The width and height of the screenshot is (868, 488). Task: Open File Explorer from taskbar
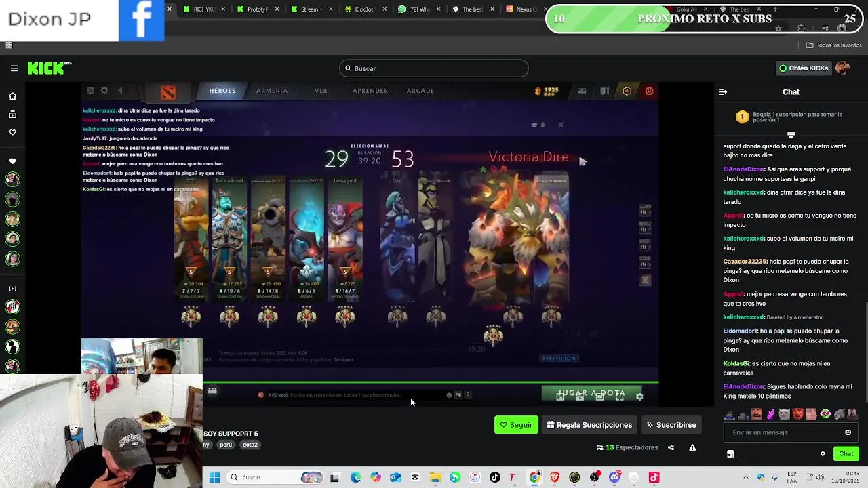(435, 477)
